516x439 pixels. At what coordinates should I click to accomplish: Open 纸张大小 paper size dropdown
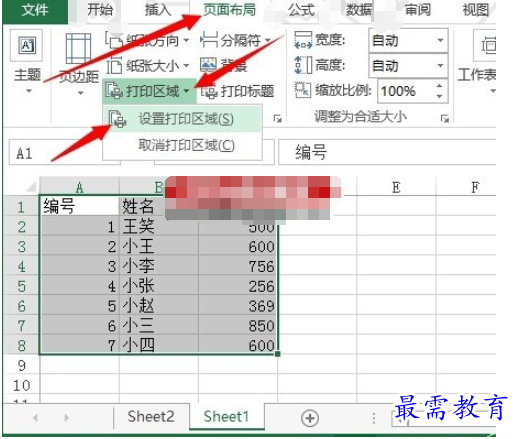point(148,66)
